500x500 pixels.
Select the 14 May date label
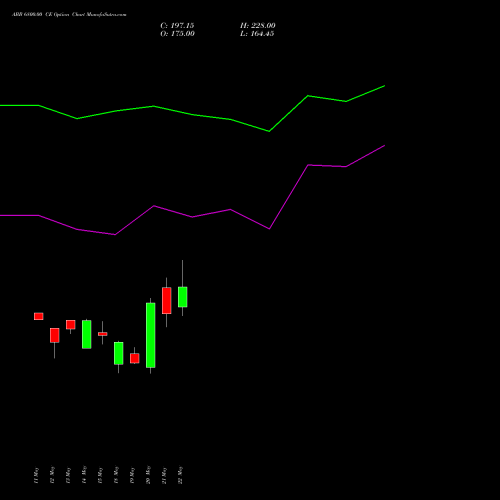point(84,475)
